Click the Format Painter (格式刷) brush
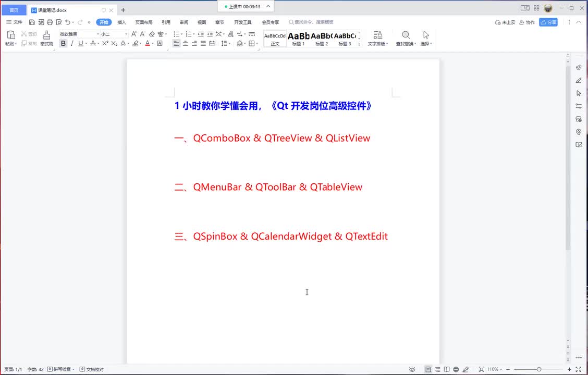This screenshot has width=588, height=375. [46, 38]
